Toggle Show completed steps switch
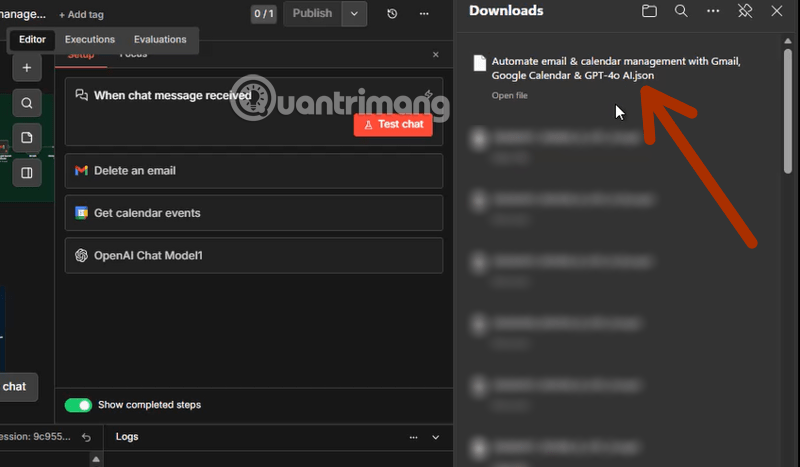800x467 pixels. coord(78,405)
